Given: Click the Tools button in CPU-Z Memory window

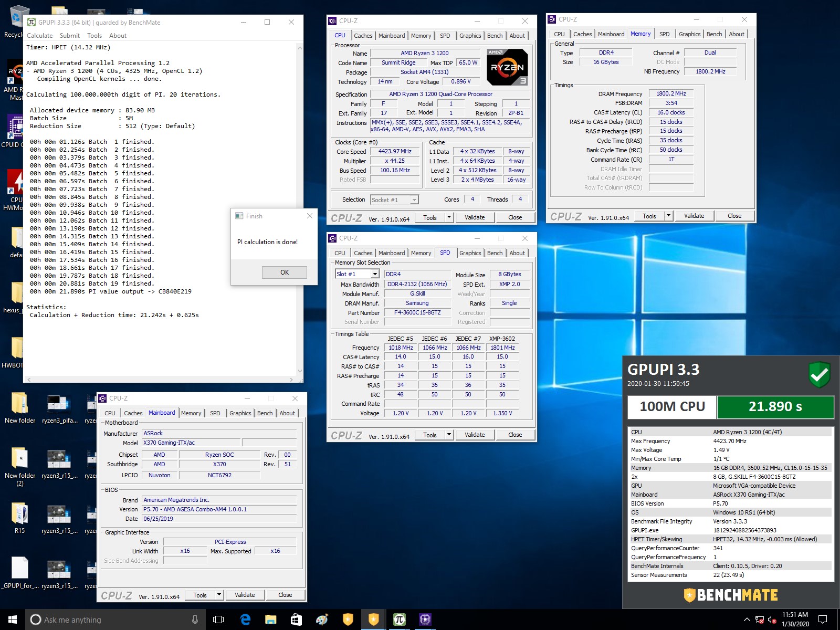Looking at the screenshot, I should (x=649, y=216).
